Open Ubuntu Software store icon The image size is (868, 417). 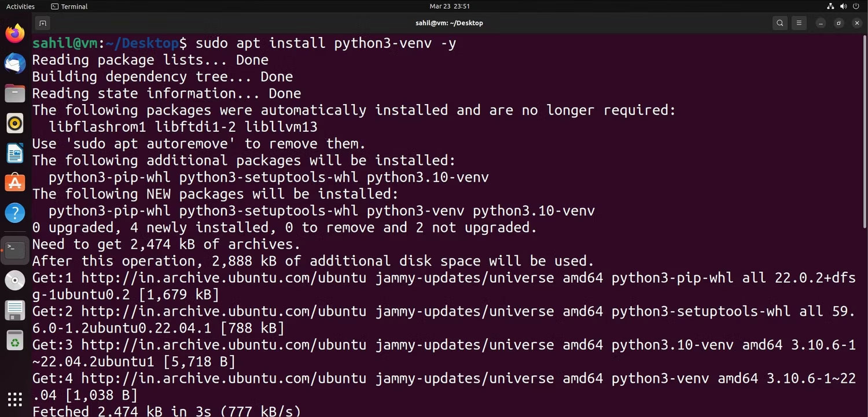(x=15, y=183)
